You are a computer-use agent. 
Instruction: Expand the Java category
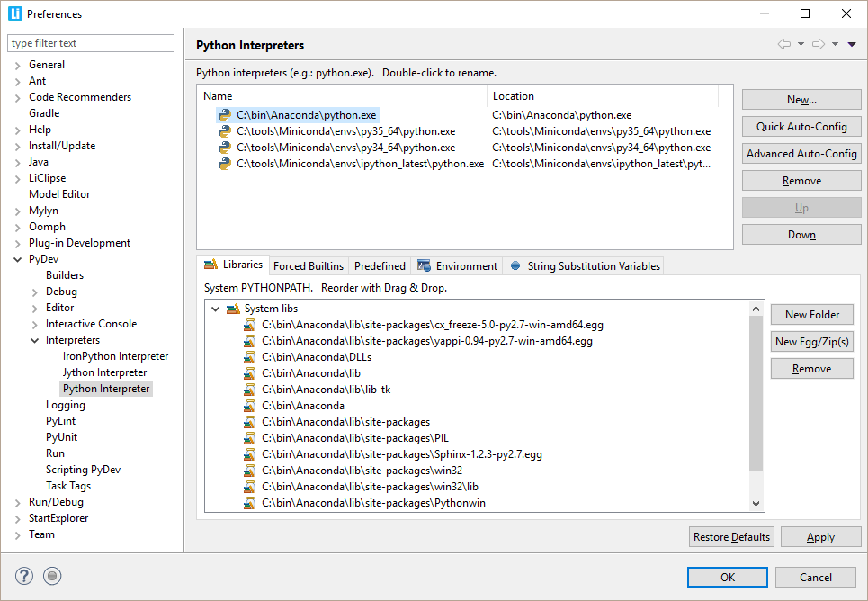click(x=18, y=162)
